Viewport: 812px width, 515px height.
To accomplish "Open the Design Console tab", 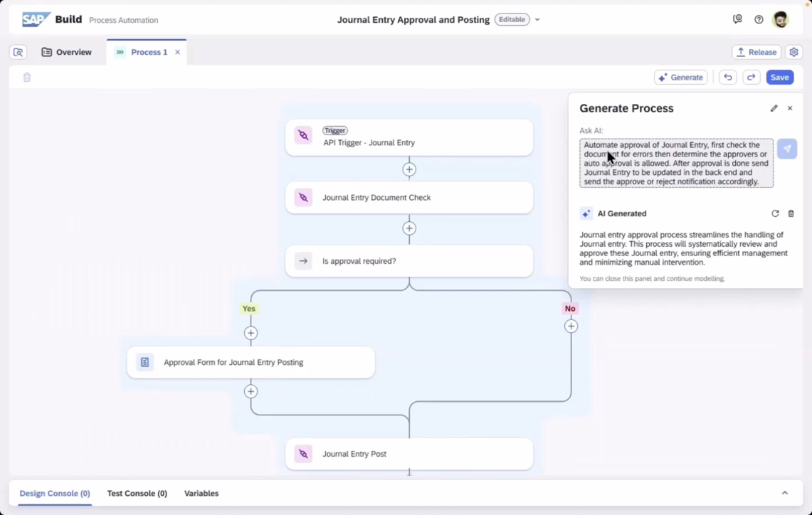I will pos(55,493).
